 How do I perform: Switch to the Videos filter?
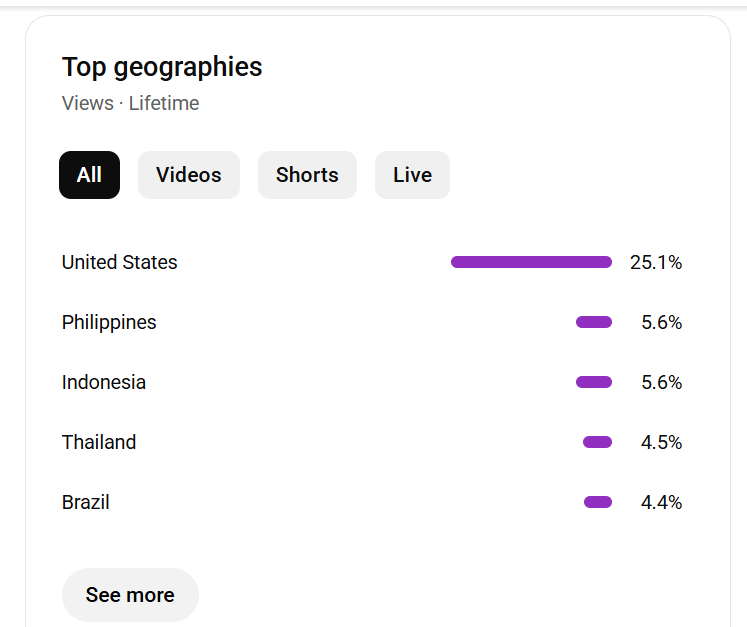pyautogui.click(x=188, y=175)
